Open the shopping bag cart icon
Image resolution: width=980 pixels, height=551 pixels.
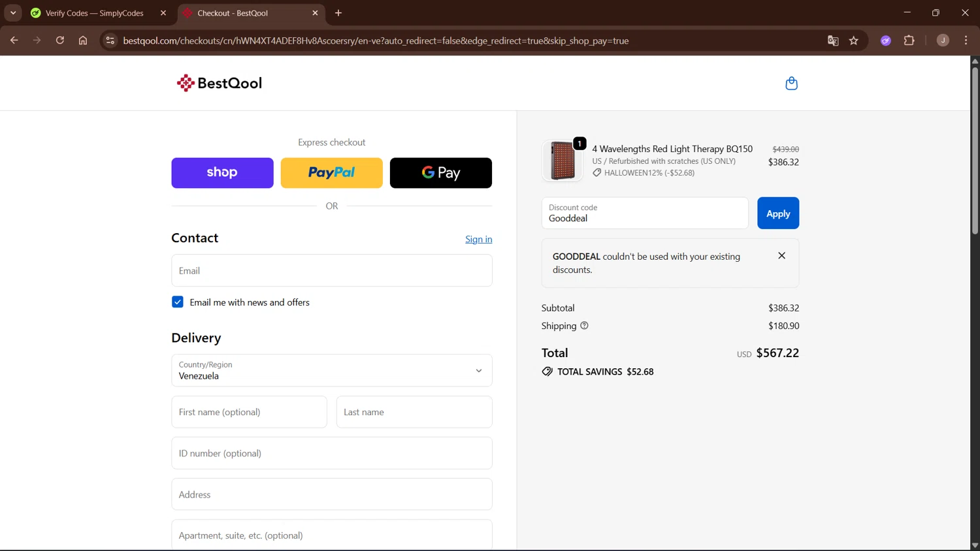(x=791, y=84)
